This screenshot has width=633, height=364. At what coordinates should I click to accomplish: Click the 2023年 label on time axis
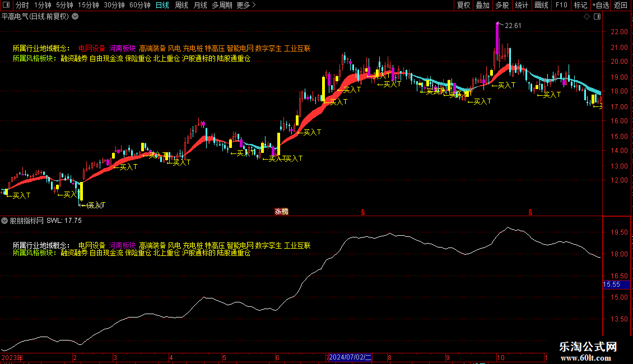(12, 357)
